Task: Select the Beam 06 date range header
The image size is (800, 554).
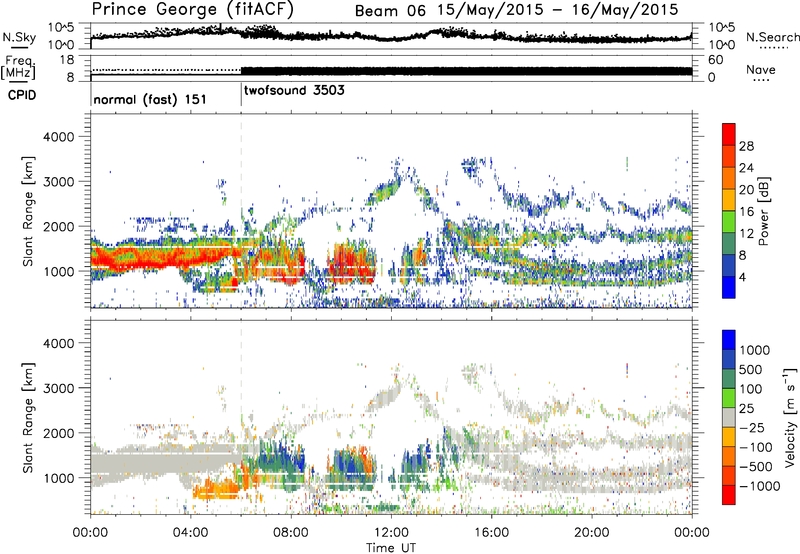Action: pyautogui.click(x=516, y=10)
